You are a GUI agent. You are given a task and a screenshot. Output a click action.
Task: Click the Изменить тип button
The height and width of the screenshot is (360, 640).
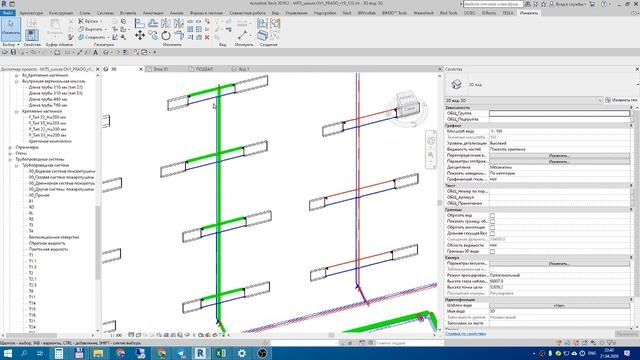click(621, 100)
